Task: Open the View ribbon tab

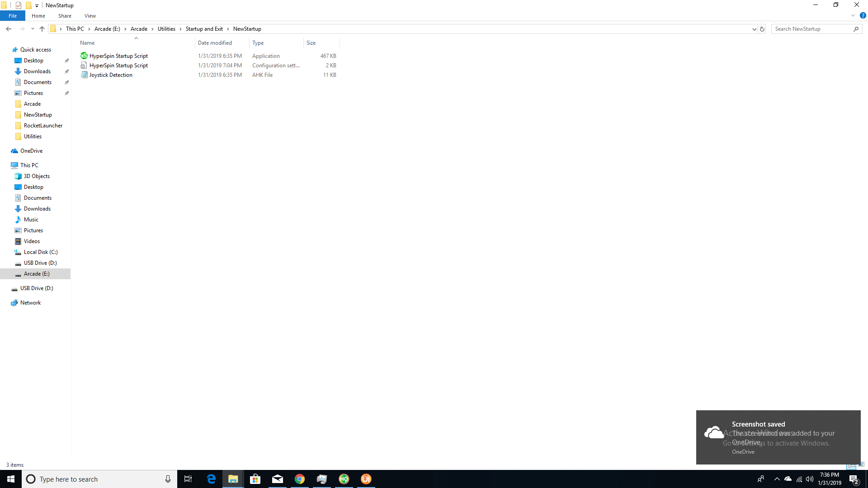Action: coord(90,16)
